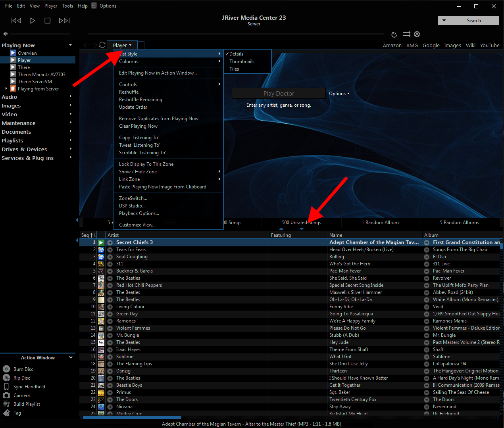Click 500 Unrated Songs button
The height and width of the screenshot is (428, 504).
click(301, 223)
